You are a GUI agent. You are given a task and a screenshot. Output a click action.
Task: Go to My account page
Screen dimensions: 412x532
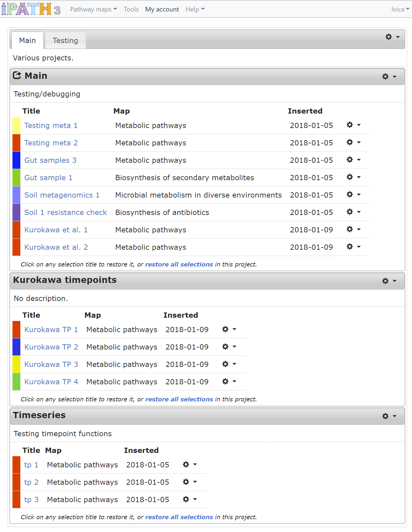[162, 9]
